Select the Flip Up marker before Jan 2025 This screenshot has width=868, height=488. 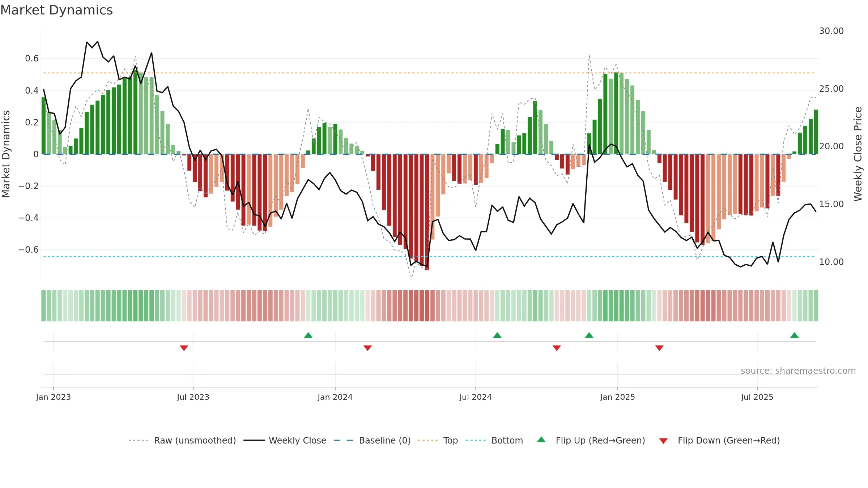tap(589, 335)
